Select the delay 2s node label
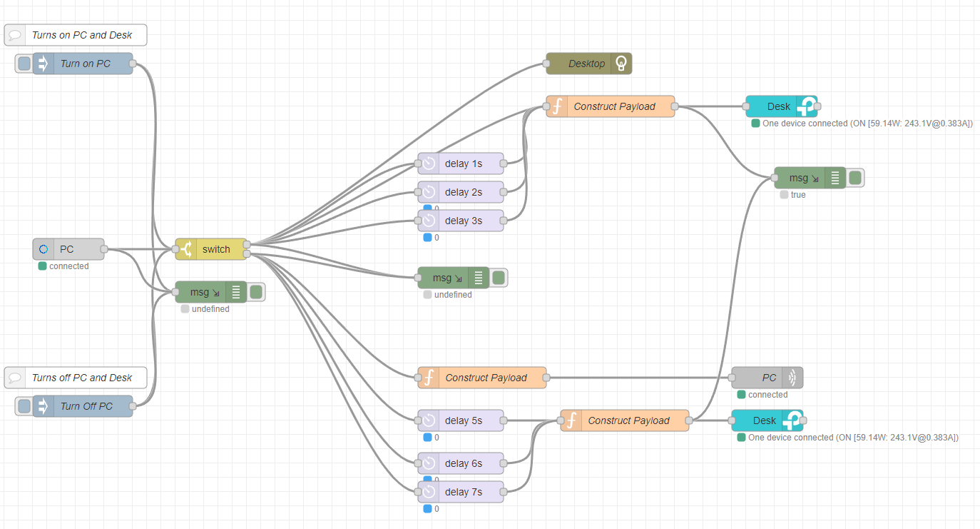980x529 pixels. [464, 192]
